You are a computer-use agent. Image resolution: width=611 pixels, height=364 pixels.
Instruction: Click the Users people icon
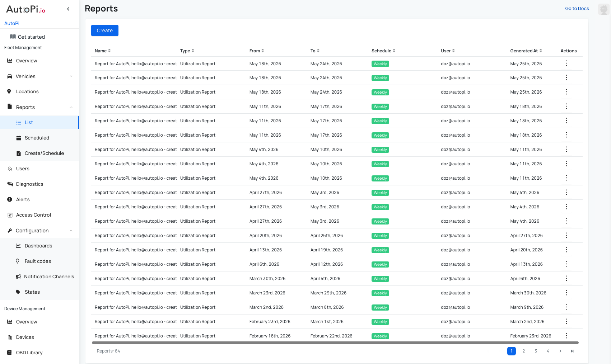tap(10, 169)
